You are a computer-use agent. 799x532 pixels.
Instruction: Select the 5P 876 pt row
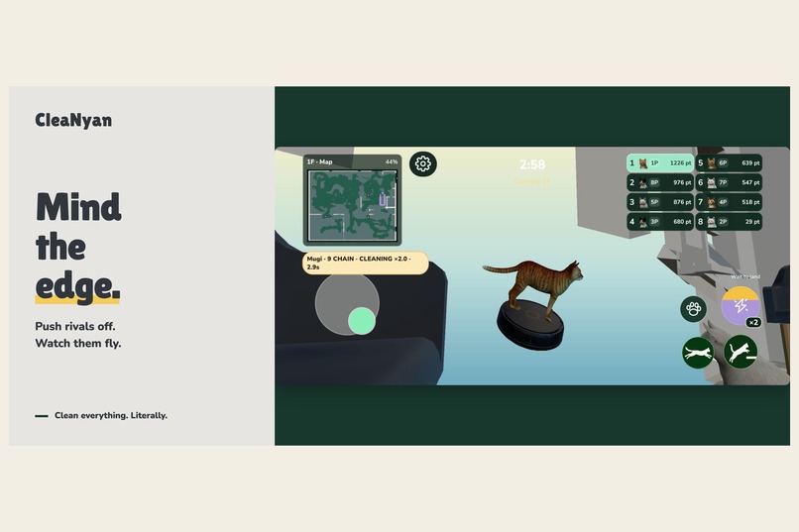[x=660, y=202]
